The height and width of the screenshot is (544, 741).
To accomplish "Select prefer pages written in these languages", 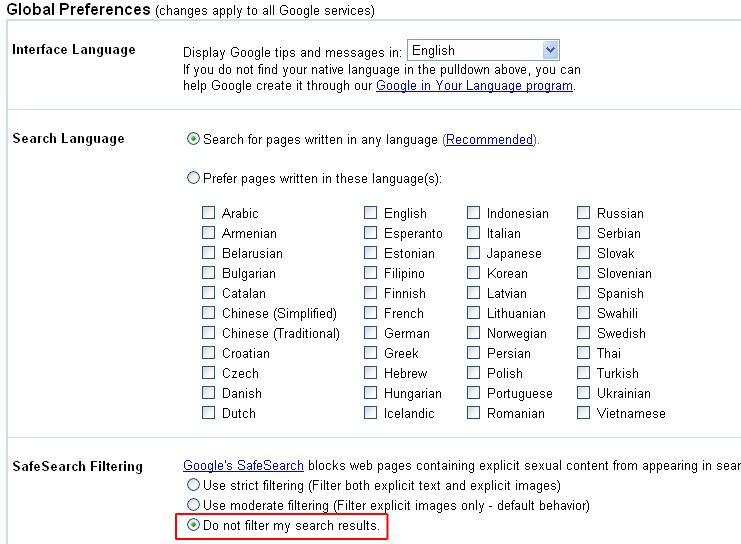I will pos(194,178).
